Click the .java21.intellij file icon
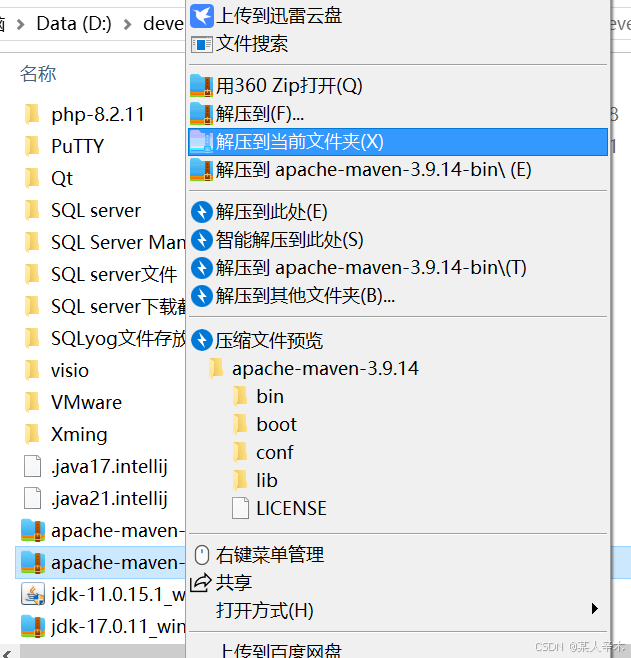This screenshot has width=631, height=658. pyautogui.click(x=32, y=498)
